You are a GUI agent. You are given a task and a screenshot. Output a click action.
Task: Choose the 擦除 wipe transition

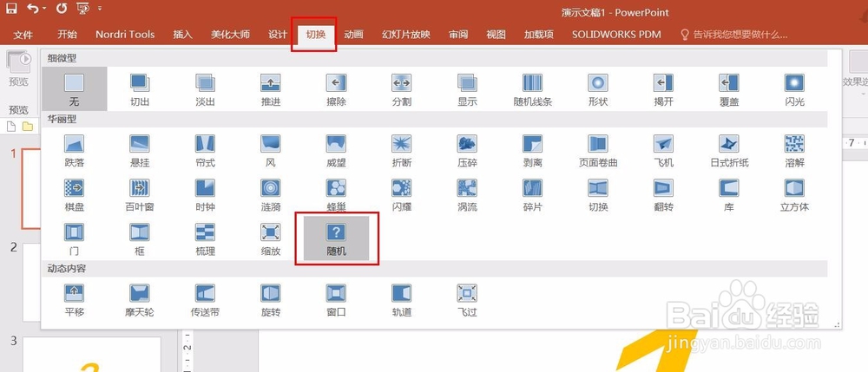click(336, 89)
